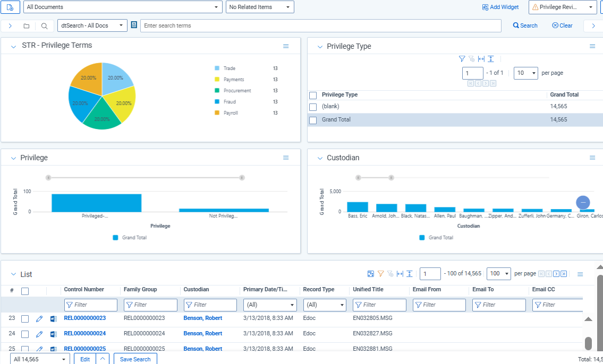Expand the left panel chevron next to the folder icon
Image resolution: width=603 pixels, height=364 pixels.
coord(11,25)
